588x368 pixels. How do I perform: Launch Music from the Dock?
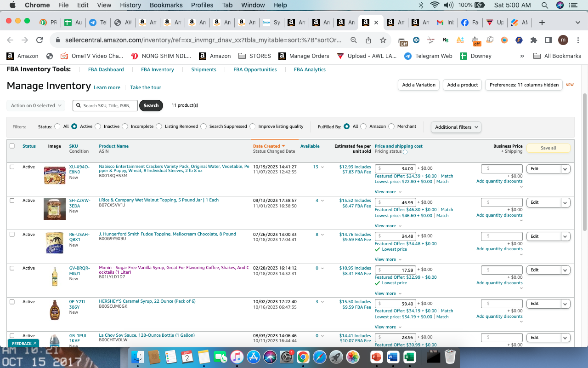tap(237, 356)
